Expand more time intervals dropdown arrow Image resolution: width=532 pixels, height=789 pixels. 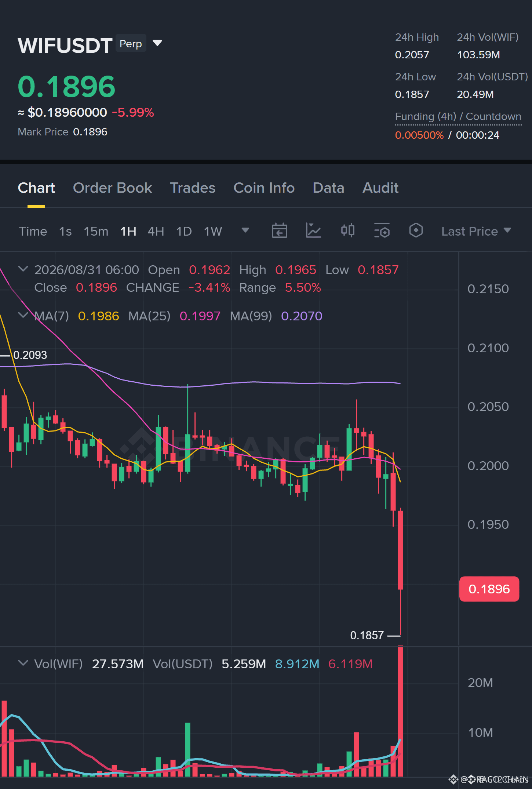pyautogui.click(x=245, y=230)
